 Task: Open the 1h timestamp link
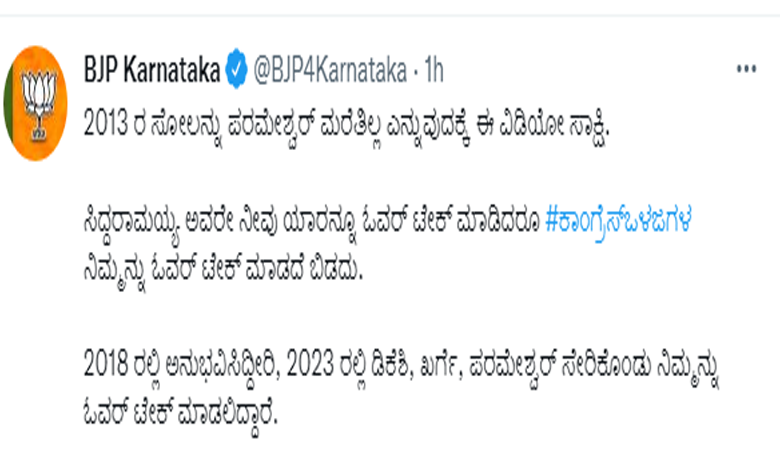click(x=434, y=70)
